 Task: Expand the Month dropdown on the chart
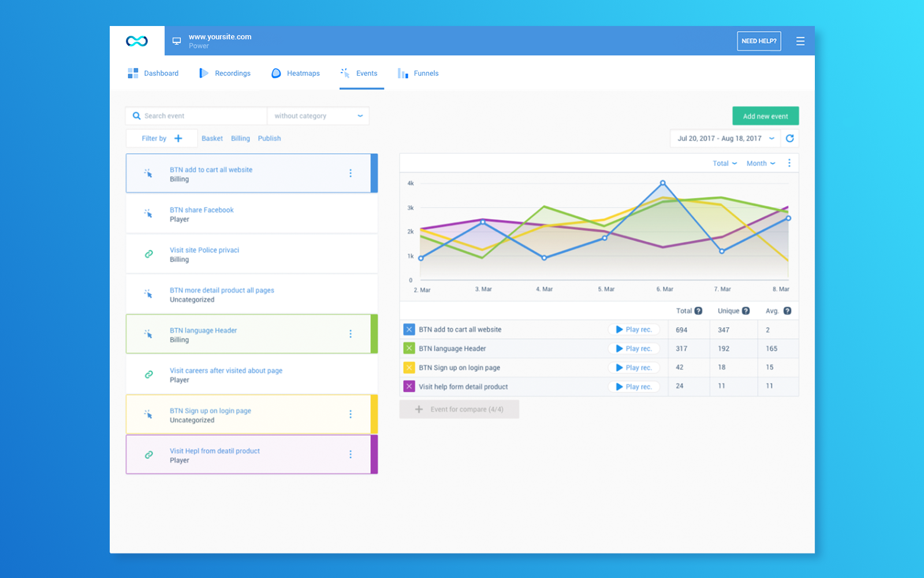760,163
